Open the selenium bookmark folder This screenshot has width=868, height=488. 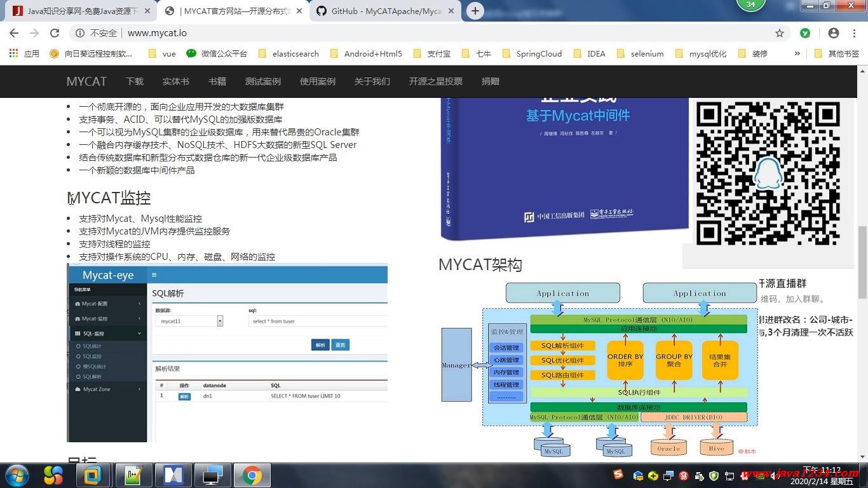[x=640, y=53]
